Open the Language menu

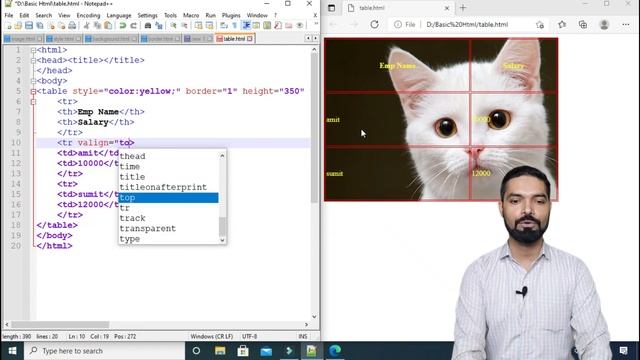[x=119, y=15]
